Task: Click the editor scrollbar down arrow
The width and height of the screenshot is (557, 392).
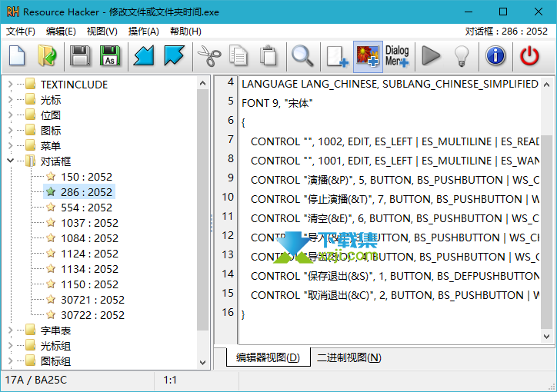Action: [547, 336]
